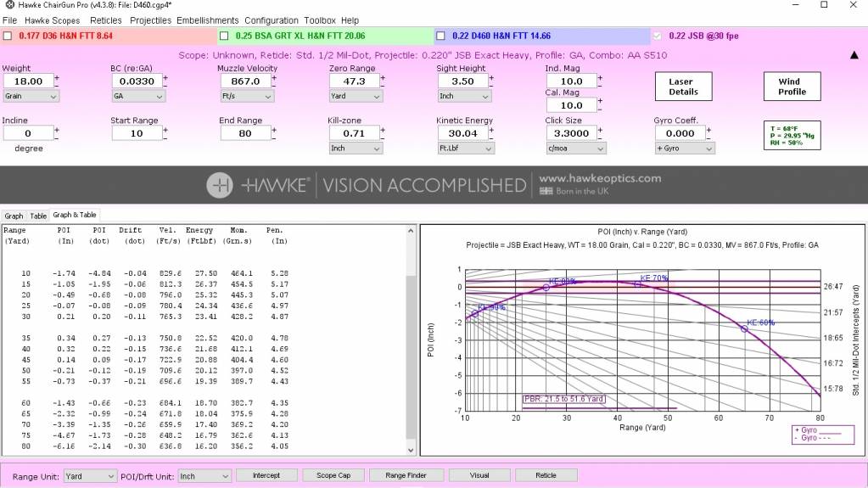Switch to the Table tab
The width and height of the screenshot is (868, 488).
[x=38, y=216]
